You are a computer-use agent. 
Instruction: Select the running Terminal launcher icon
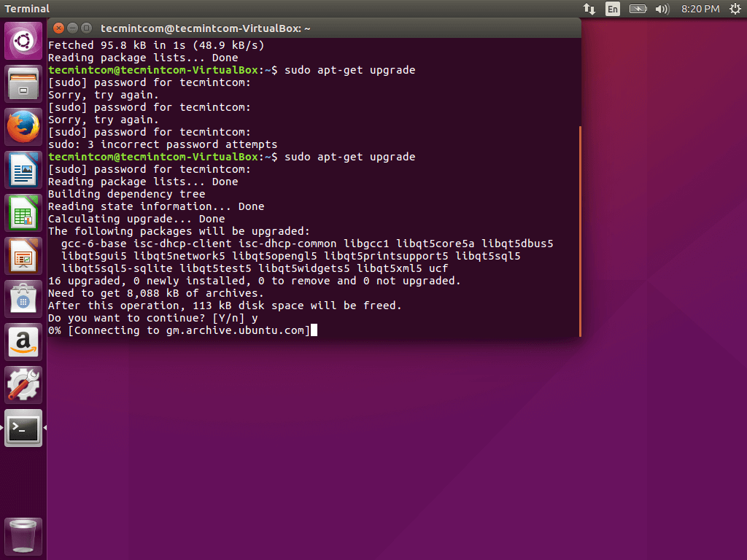[23, 429]
